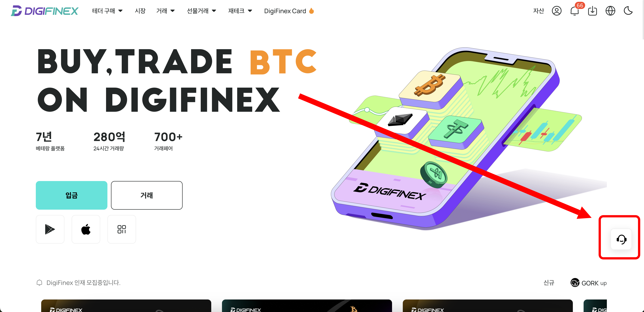Screen dimensions: 644x312
Task: Expand the 테더 구매 dropdown menu
Action: [x=107, y=11]
